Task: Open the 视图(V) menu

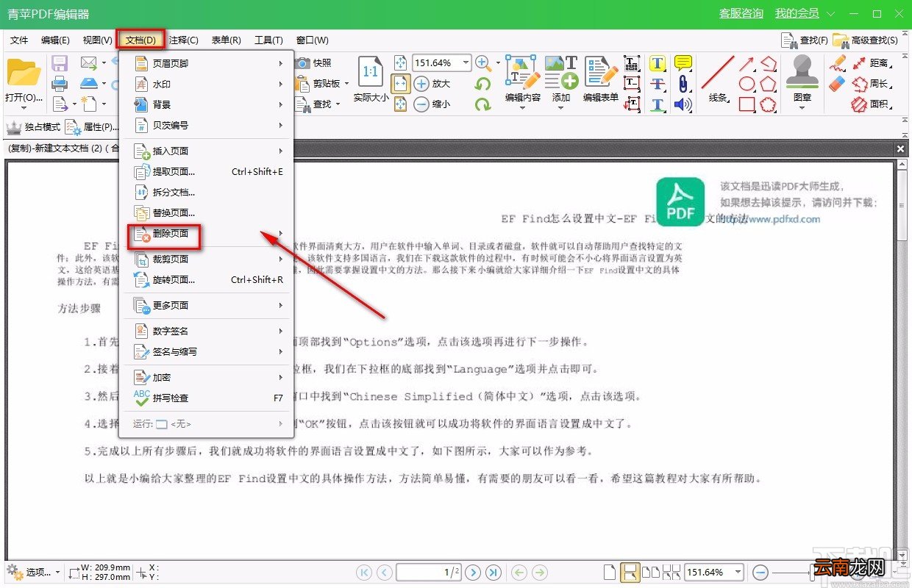Action: 98,40
